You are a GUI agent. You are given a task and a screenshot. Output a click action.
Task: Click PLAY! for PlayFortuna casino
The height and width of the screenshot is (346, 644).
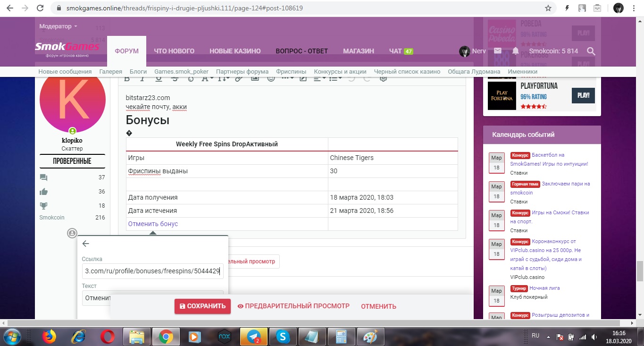(583, 95)
